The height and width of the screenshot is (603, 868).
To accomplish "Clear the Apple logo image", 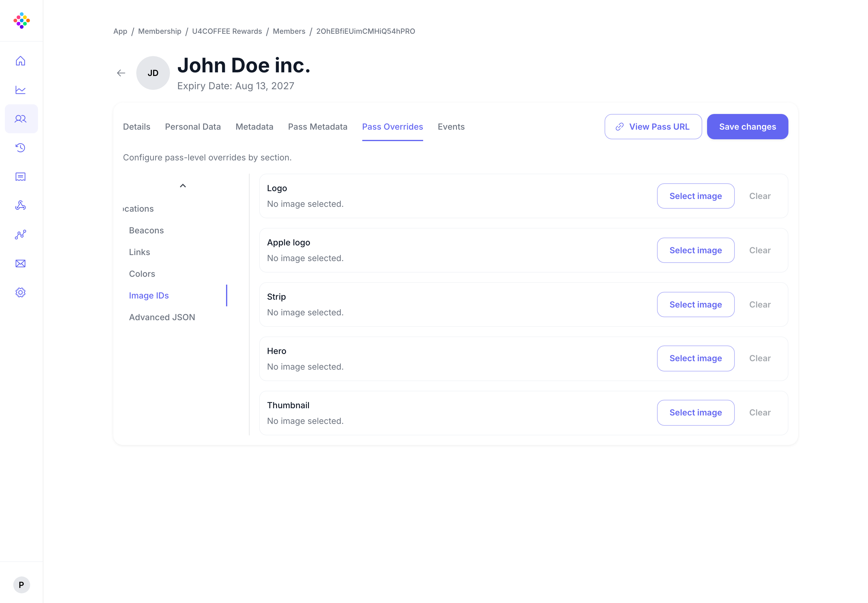I will point(759,250).
